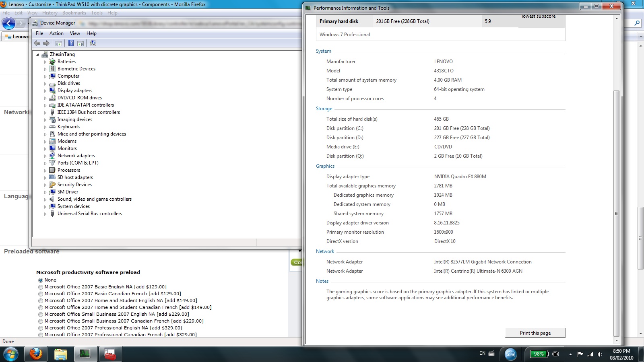Open Device Manager Help menu

91,33
